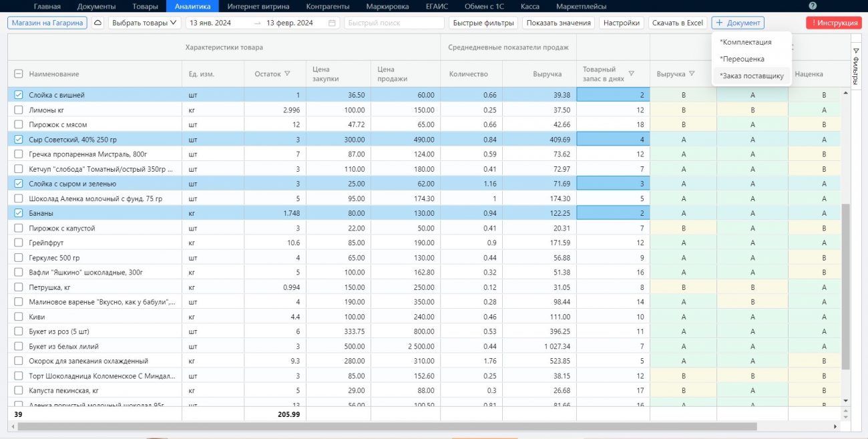
Task: Switch to the Товары tab
Action: [145, 7]
